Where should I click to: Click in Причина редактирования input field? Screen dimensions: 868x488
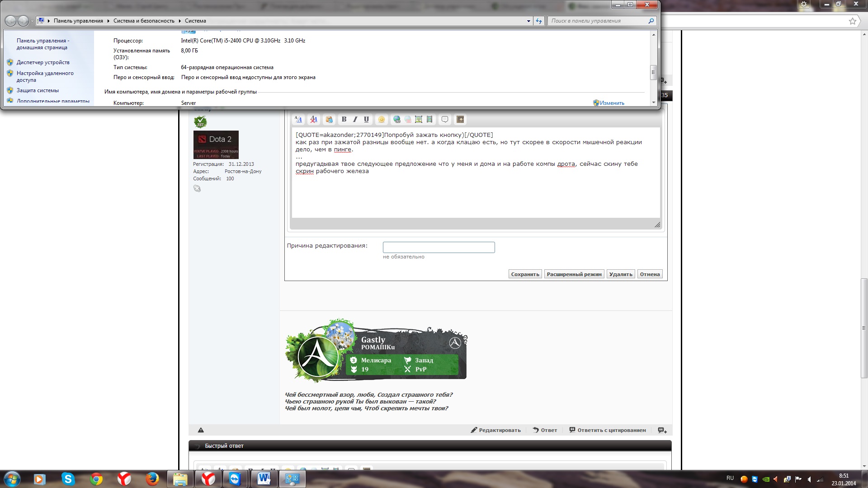[439, 247]
